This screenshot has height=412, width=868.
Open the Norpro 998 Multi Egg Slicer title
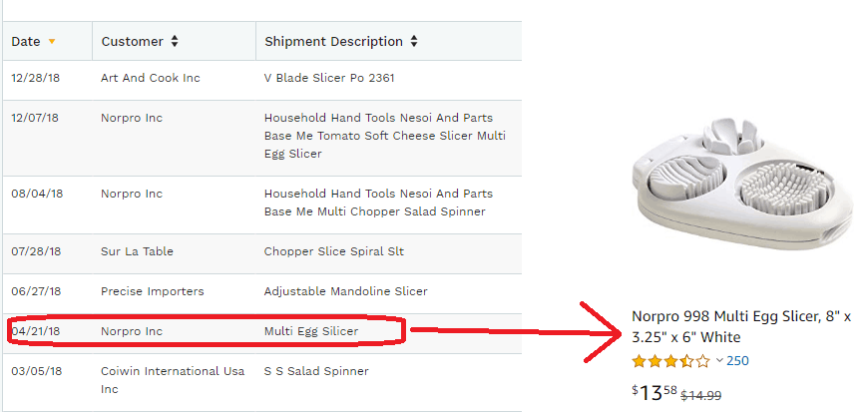(741, 327)
